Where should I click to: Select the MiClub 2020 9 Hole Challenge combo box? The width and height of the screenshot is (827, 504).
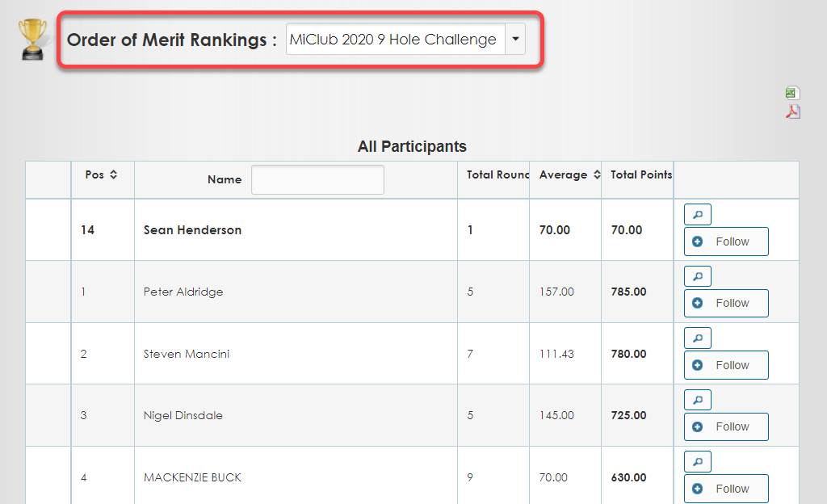click(x=405, y=39)
